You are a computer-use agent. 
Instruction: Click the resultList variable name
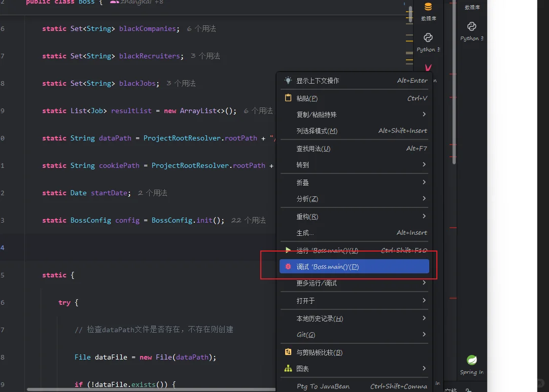[131, 111]
